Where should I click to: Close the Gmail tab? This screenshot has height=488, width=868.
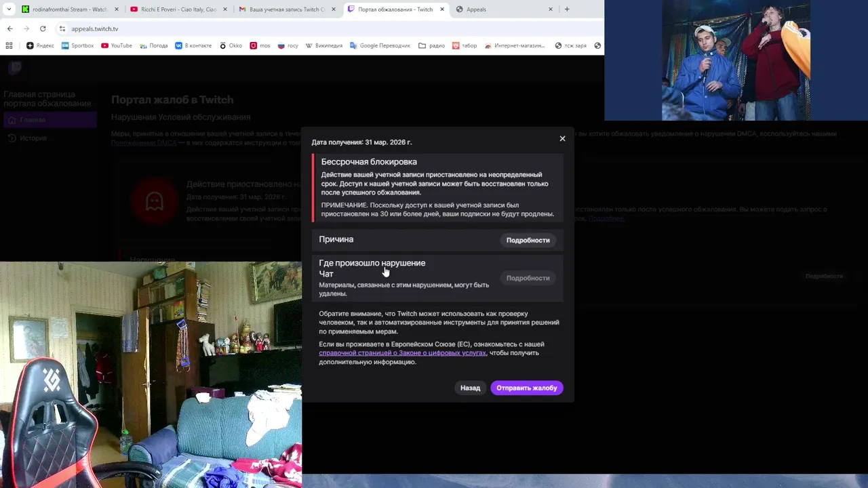tap(334, 9)
